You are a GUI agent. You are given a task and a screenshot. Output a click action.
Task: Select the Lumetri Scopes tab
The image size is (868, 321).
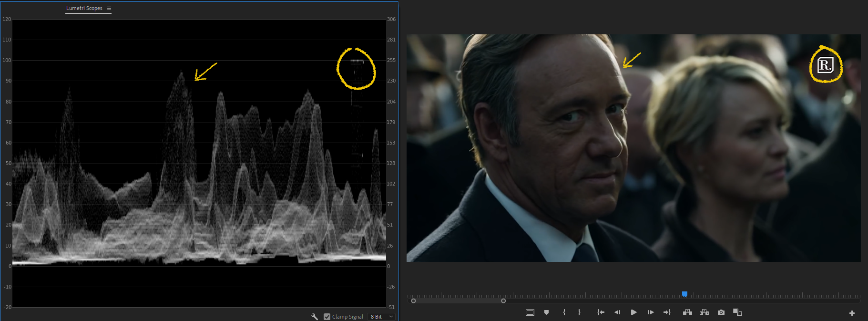84,9
